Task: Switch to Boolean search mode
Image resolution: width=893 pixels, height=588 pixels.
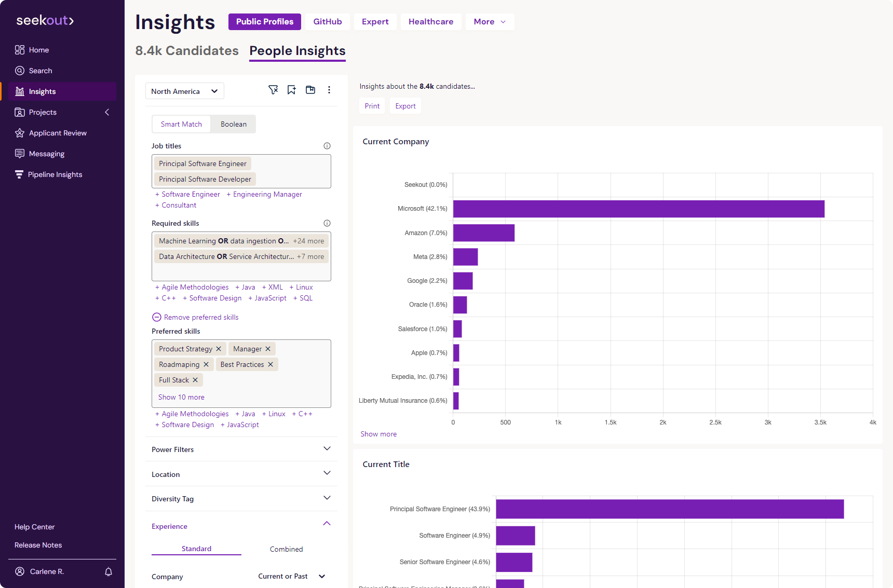Action: [234, 124]
